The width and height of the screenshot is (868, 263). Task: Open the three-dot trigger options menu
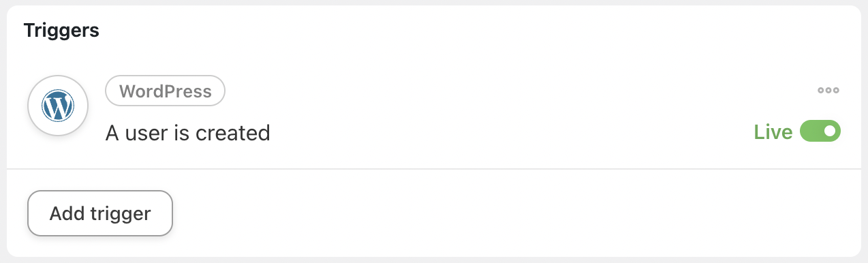(828, 91)
